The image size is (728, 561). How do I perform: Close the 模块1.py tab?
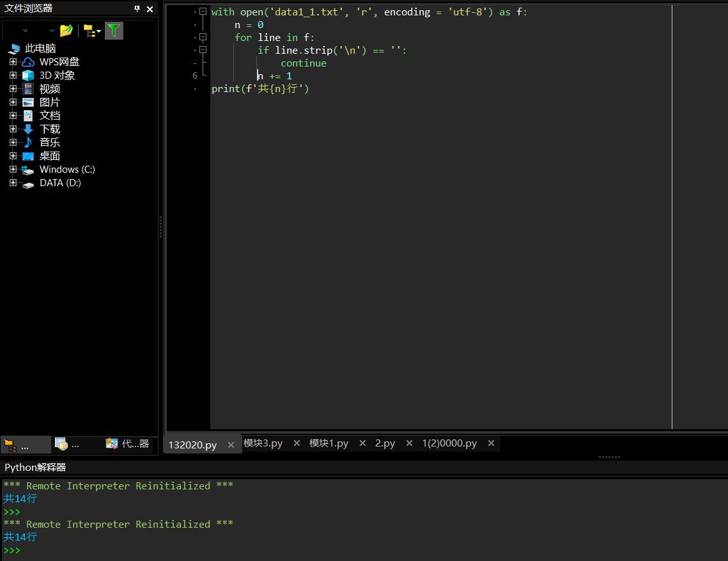pos(362,443)
